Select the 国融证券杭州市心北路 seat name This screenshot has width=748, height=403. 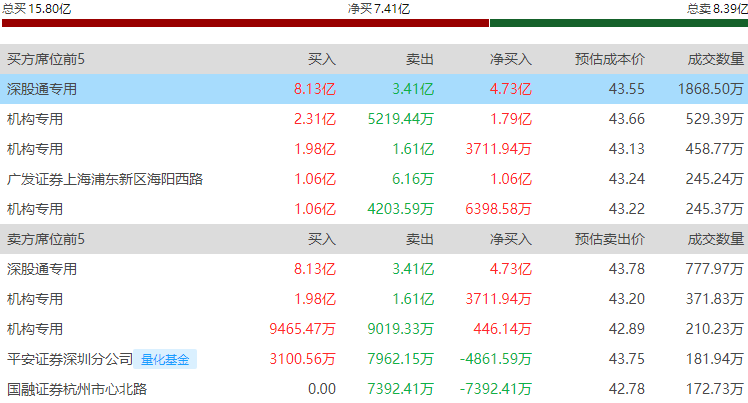click(77, 390)
